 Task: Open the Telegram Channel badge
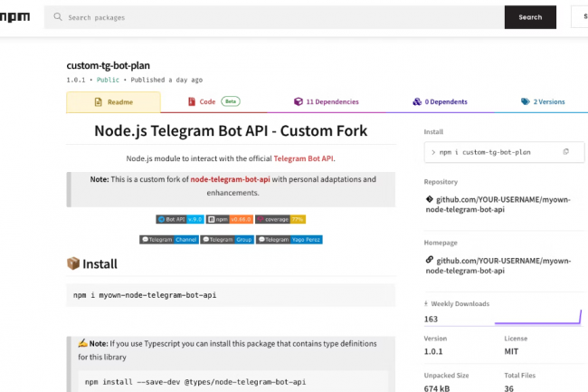[169, 240]
